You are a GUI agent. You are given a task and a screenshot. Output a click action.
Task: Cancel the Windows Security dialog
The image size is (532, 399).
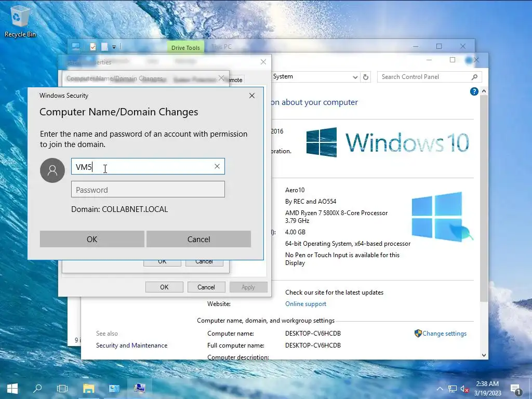[x=198, y=239]
